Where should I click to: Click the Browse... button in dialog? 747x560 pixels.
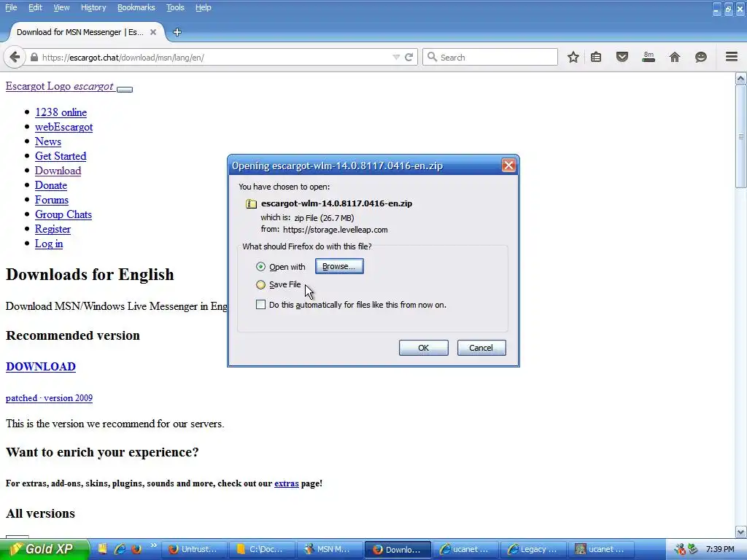[339, 266]
